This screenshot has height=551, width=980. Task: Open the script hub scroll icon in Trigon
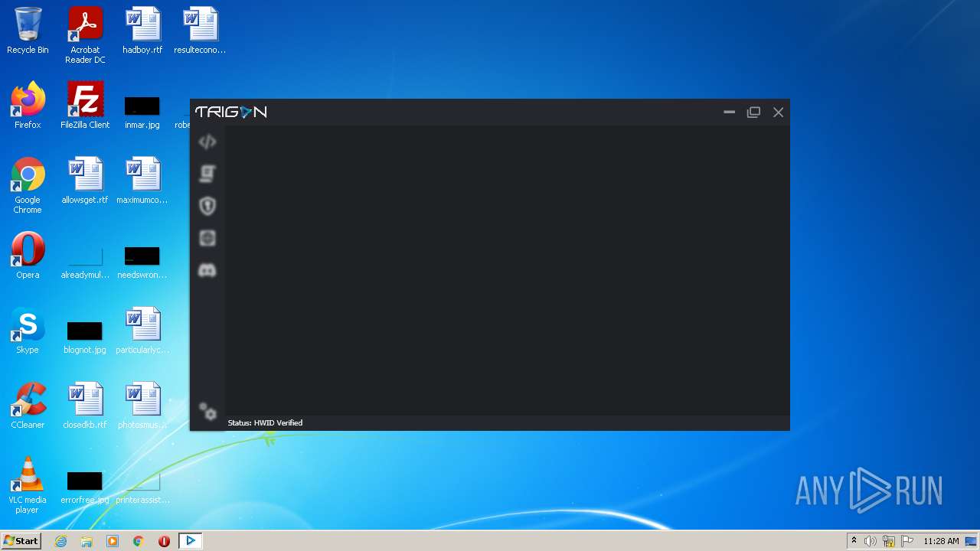tap(207, 174)
